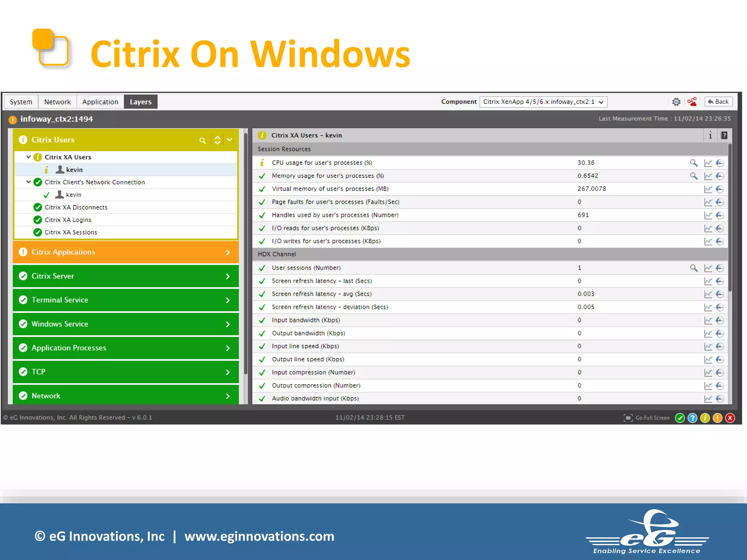
Task: Click the Virtual memory value 267.0078
Action: point(592,189)
